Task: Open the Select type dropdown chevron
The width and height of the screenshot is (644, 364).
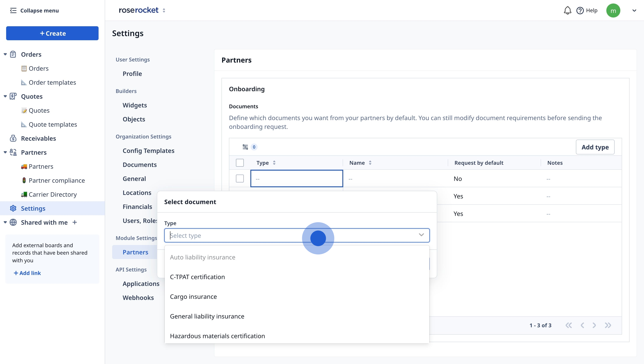Action: click(x=421, y=235)
